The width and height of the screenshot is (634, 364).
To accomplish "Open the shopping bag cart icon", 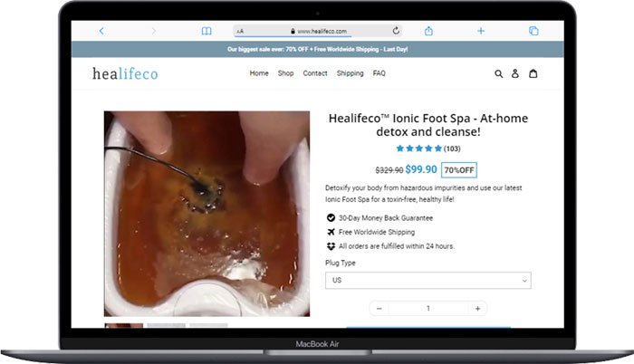I will tap(533, 73).
